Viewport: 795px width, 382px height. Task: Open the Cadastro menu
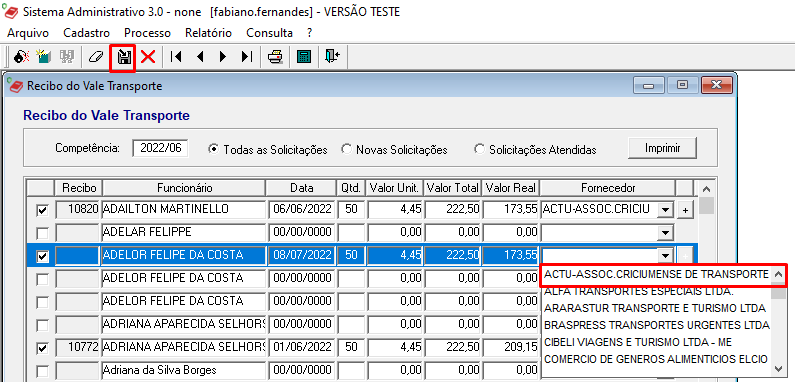[x=87, y=33]
